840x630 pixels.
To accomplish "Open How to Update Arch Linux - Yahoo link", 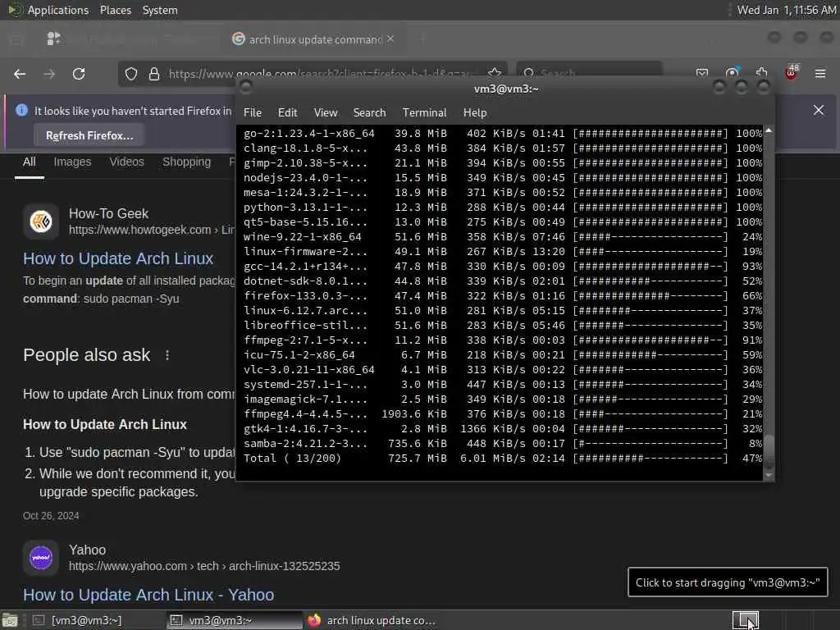I will pos(148,595).
